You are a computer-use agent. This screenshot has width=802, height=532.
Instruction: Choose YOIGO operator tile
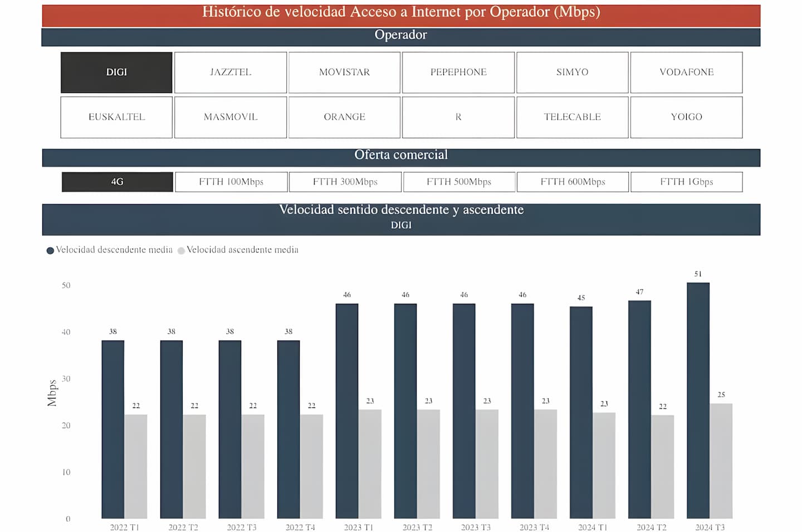point(687,117)
